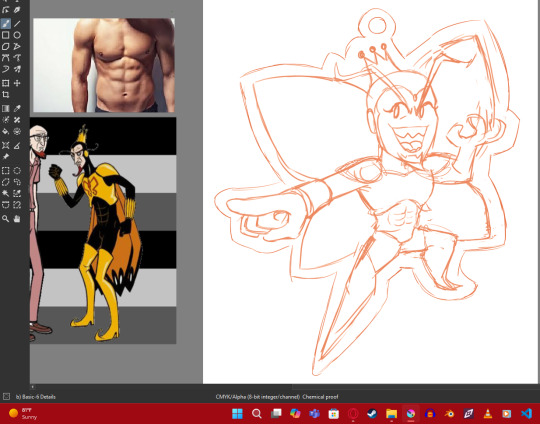This screenshot has width=540, height=424.
Task: Select the Zoom magnifier tool
Action: [x=6, y=219]
